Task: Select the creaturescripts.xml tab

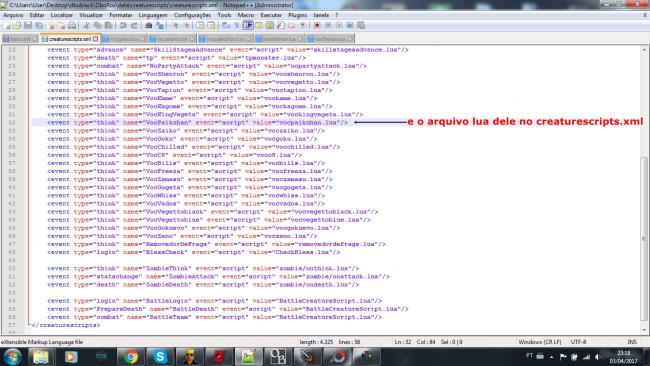Action: click(70, 39)
